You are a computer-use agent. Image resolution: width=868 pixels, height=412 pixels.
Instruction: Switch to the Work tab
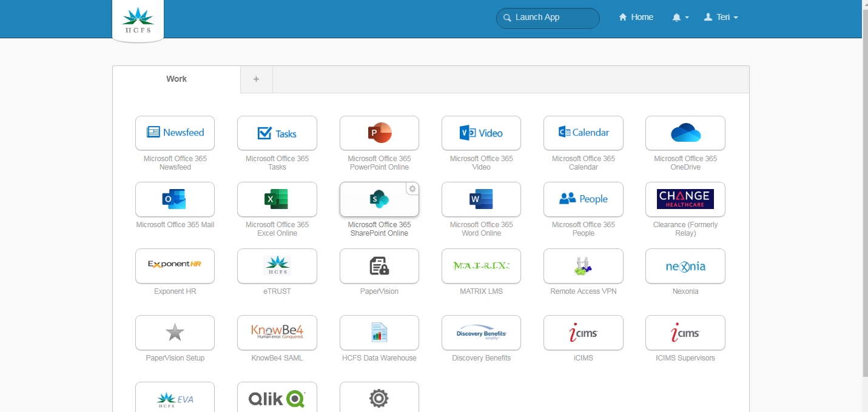pos(177,79)
